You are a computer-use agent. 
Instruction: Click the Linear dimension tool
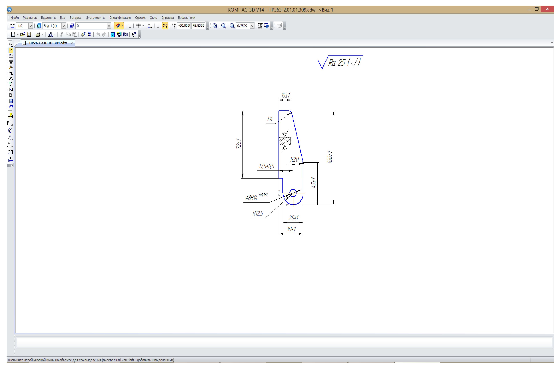pyautogui.click(x=10, y=123)
